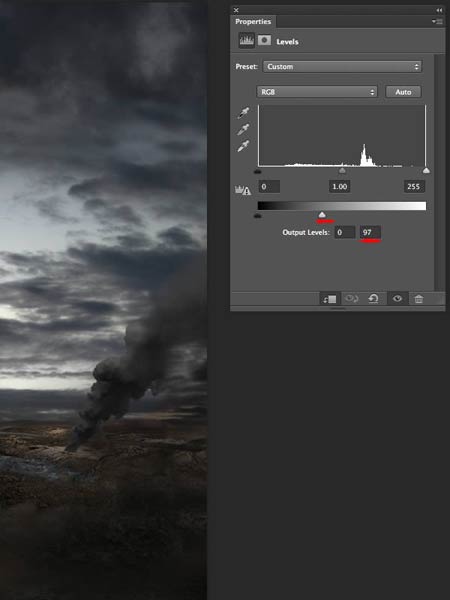The height and width of the screenshot is (600, 450).
Task: Select the Properties tab
Action: (253, 22)
